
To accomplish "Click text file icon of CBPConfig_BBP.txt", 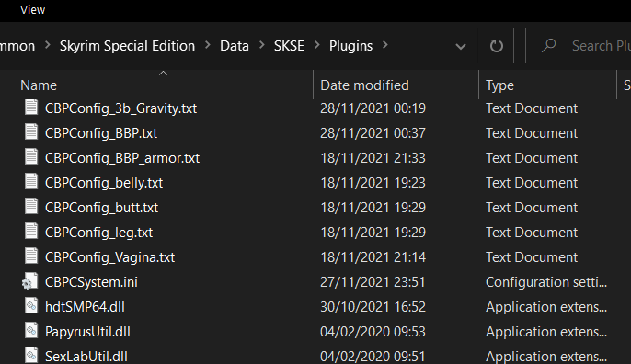I will pos(31,132).
